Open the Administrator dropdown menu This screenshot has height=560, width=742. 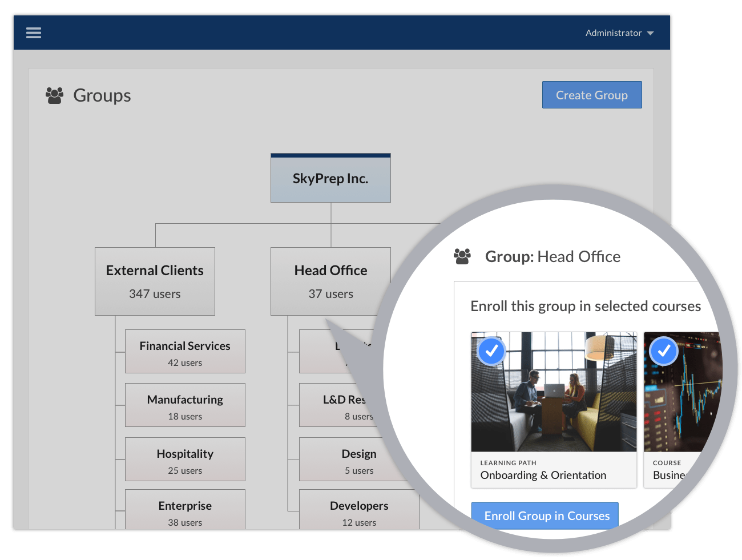coord(619,33)
